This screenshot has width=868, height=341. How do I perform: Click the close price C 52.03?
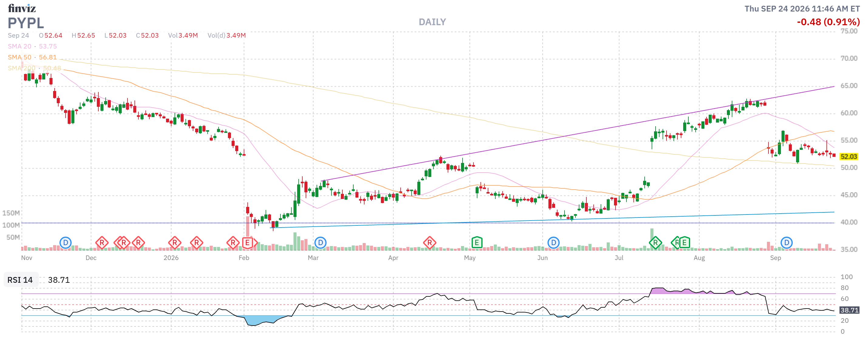click(x=147, y=35)
